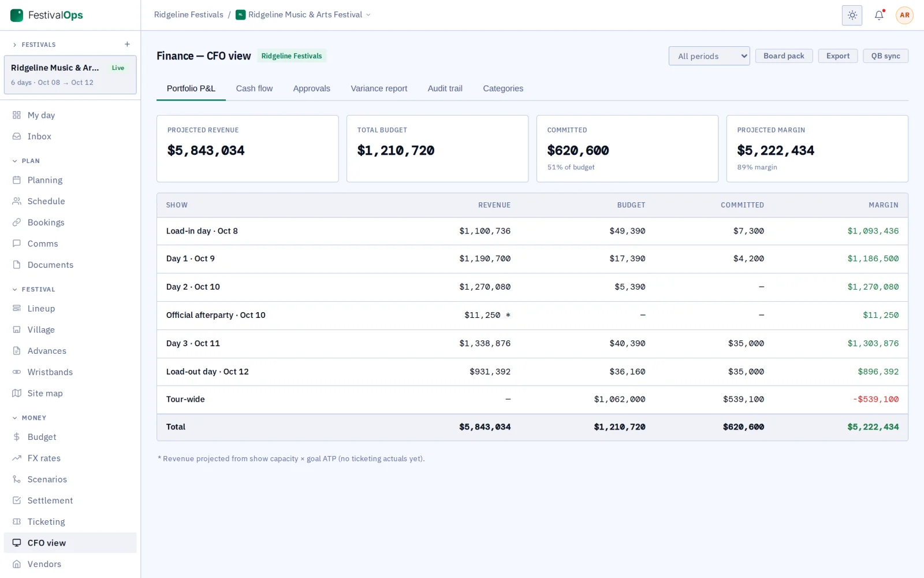This screenshot has height=578, width=924.
Task: Toggle the light/dark theme sun icon
Action: pos(852,15)
